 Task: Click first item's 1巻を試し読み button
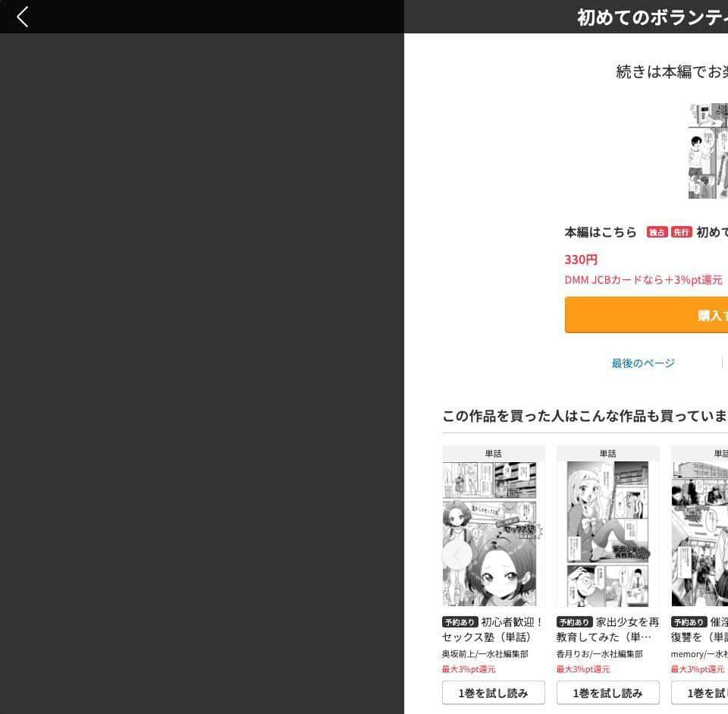click(x=494, y=693)
